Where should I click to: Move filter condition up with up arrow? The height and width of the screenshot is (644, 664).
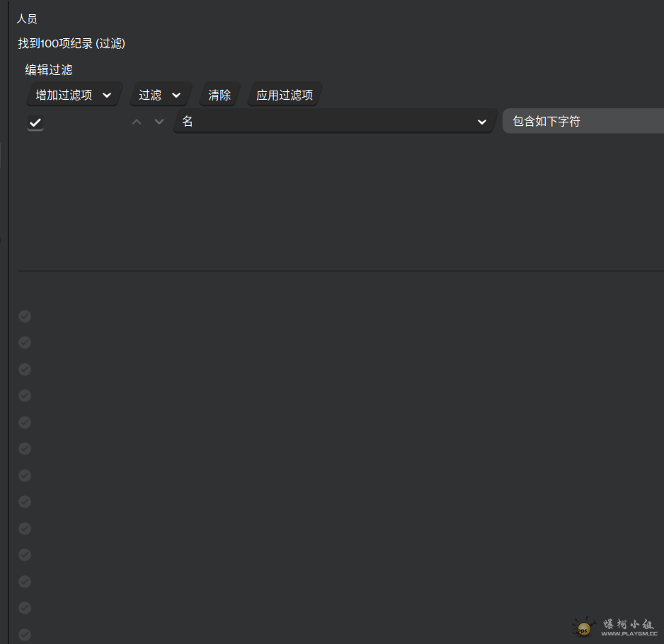(x=137, y=122)
